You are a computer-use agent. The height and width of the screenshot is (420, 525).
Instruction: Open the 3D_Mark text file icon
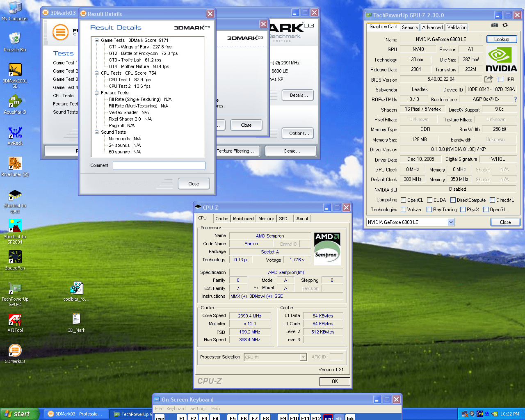[76, 323]
